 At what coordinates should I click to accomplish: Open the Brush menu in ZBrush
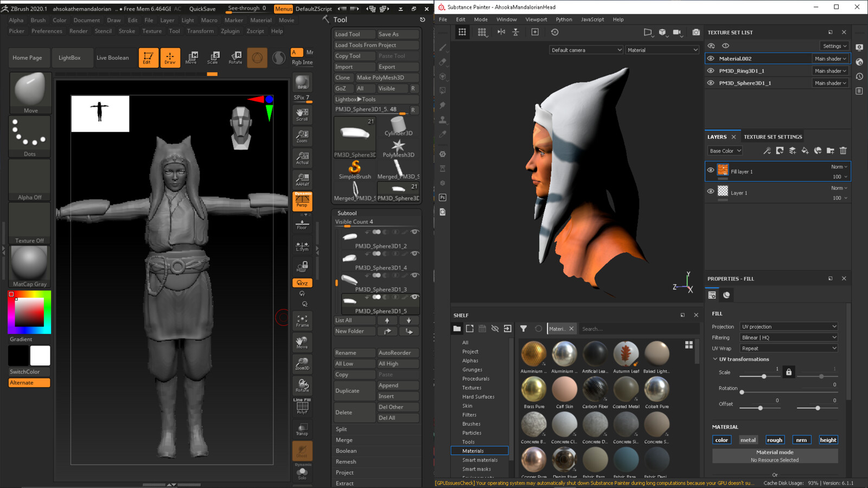[x=38, y=20]
